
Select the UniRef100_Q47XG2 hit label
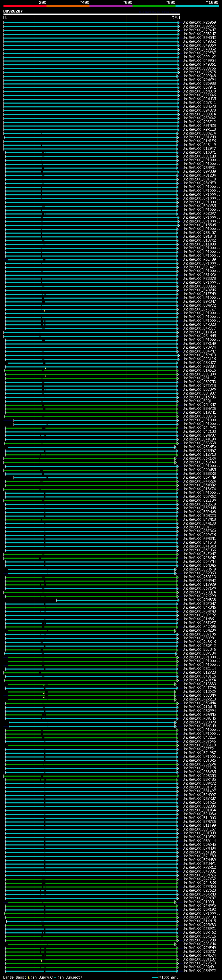click(199, 879)
